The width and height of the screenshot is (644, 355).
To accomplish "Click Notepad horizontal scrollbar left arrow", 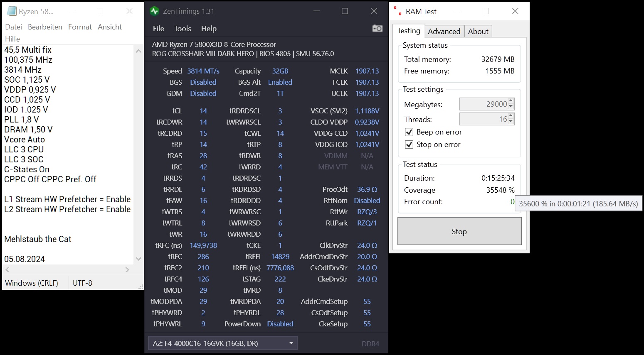I will (7, 269).
